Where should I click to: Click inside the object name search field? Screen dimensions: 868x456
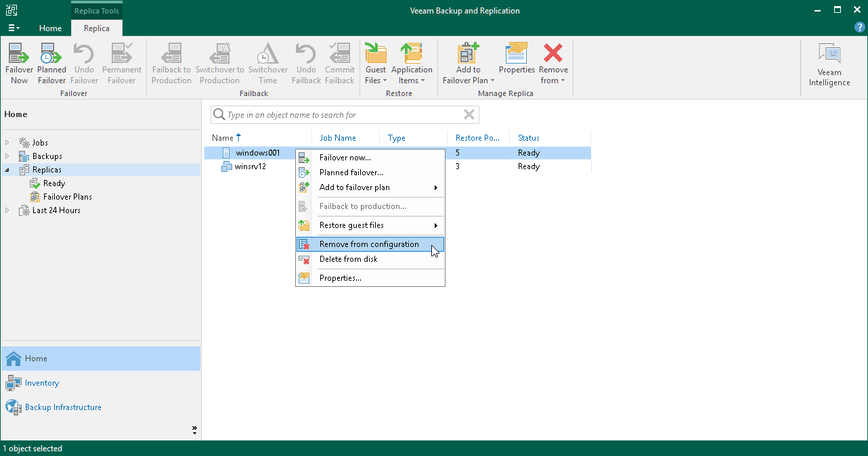click(x=344, y=115)
